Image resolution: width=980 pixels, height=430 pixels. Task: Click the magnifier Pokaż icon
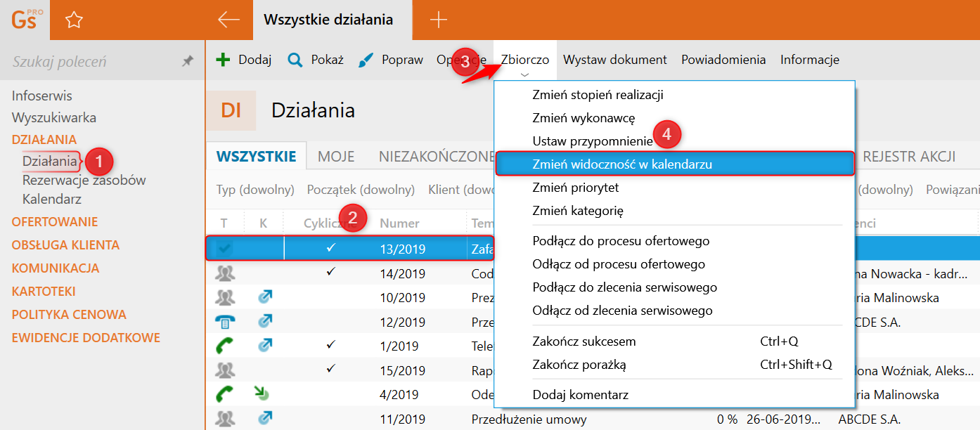coord(295,60)
